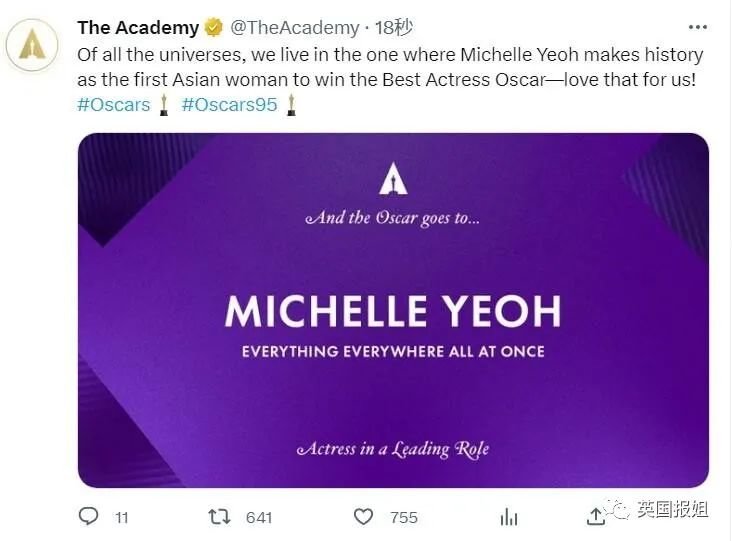Click the 755 likes count

pos(404,517)
